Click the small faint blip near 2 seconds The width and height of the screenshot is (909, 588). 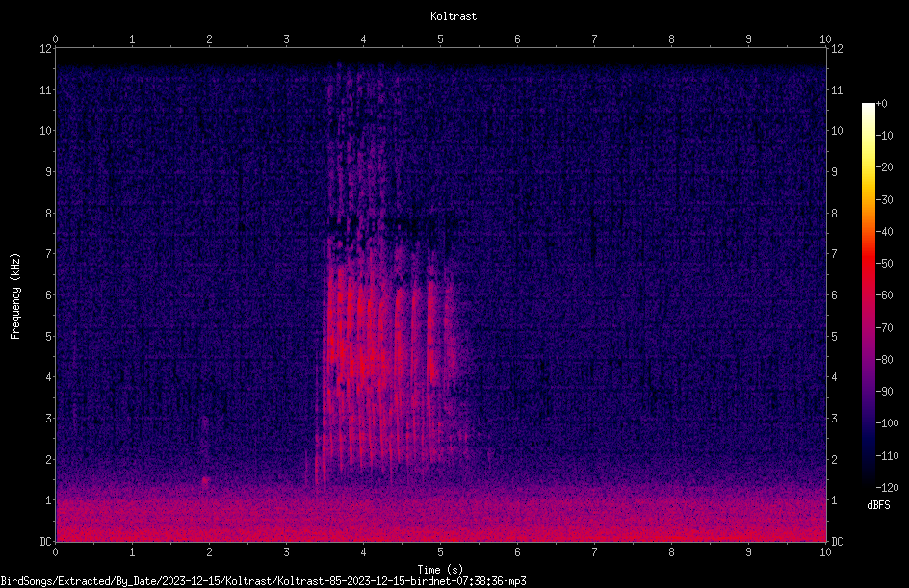tap(205, 452)
